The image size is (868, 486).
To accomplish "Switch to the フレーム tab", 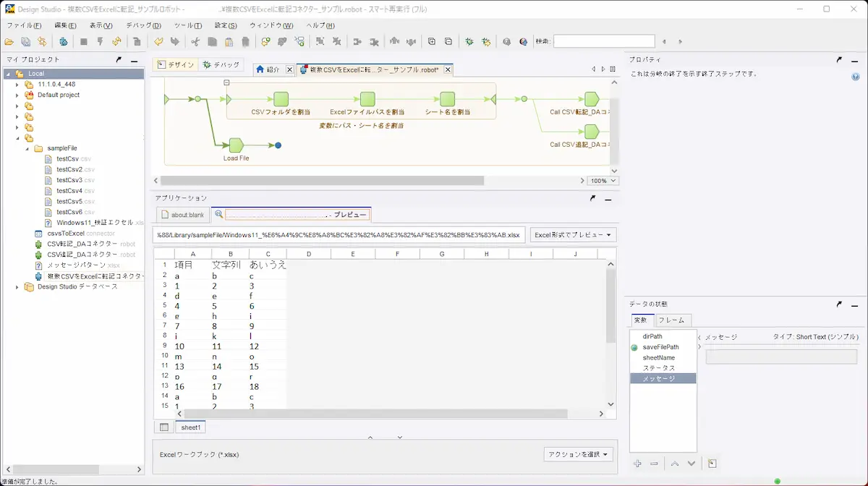I will [x=673, y=320].
